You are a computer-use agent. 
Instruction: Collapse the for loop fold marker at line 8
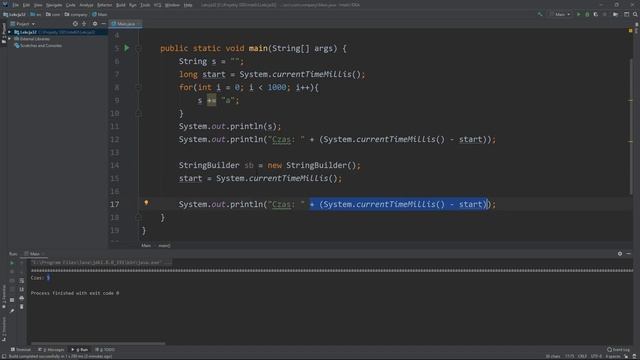click(138, 87)
